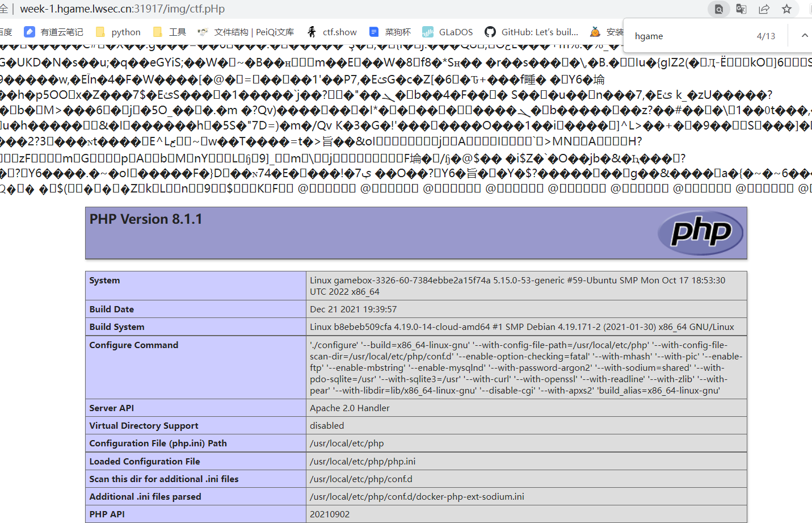The image size is (812, 523).
Task: Select the System row label
Action: coord(104,281)
